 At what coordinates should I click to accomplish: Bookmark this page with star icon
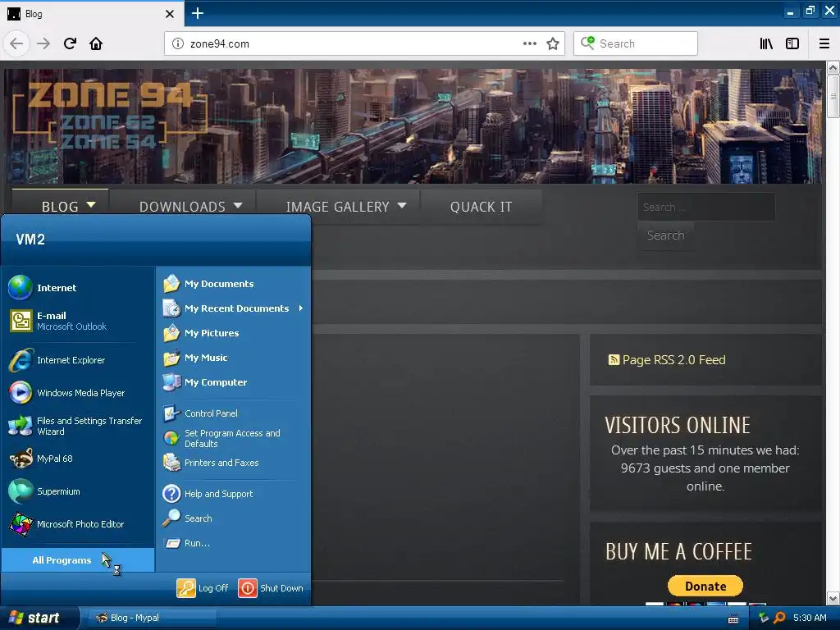553,43
